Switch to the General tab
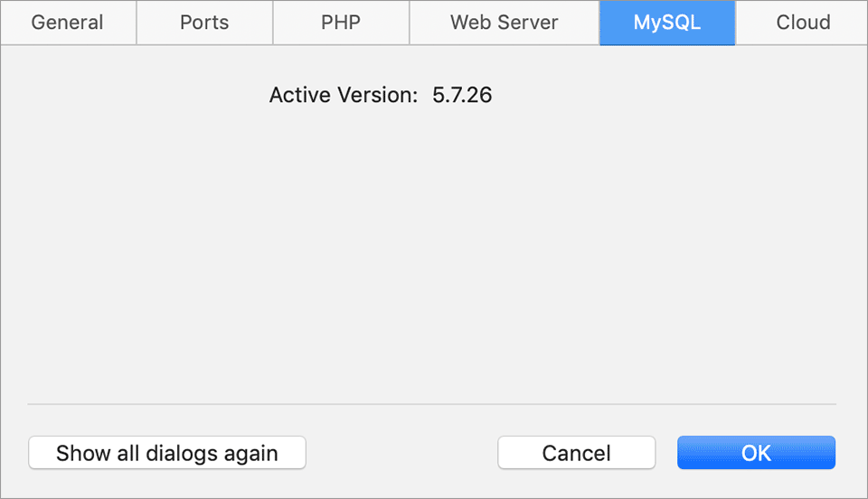This screenshot has width=868, height=499. [68, 23]
